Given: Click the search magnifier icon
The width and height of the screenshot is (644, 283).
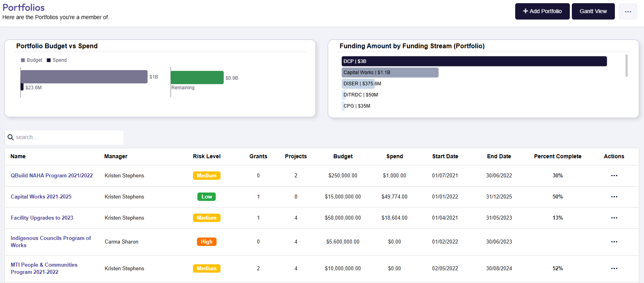Looking at the screenshot, I should coord(11,137).
